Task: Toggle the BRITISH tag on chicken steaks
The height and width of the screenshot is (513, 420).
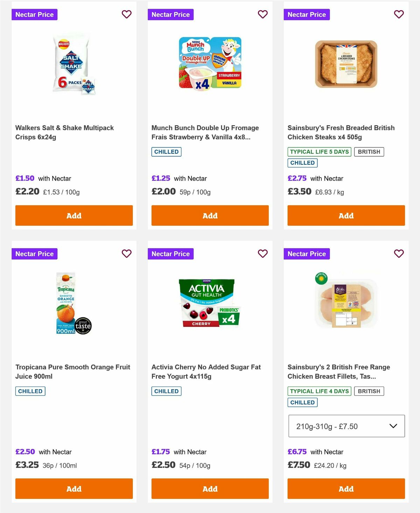Action: (x=369, y=152)
